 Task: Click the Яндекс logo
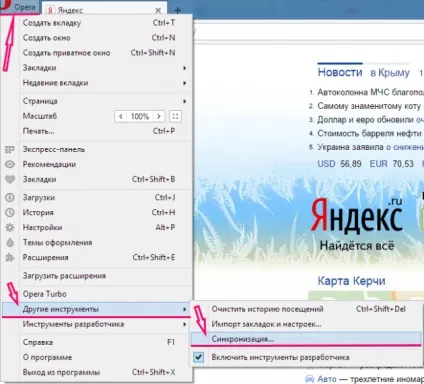(357, 215)
